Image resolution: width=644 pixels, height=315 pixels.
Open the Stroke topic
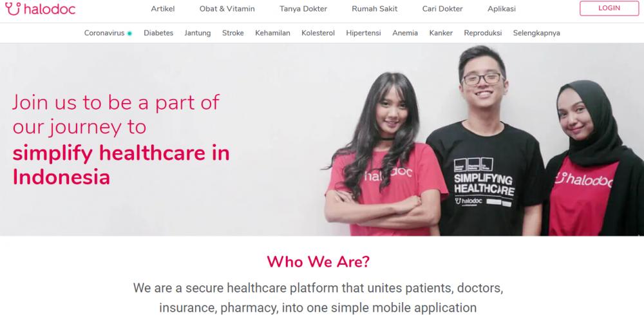click(233, 33)
